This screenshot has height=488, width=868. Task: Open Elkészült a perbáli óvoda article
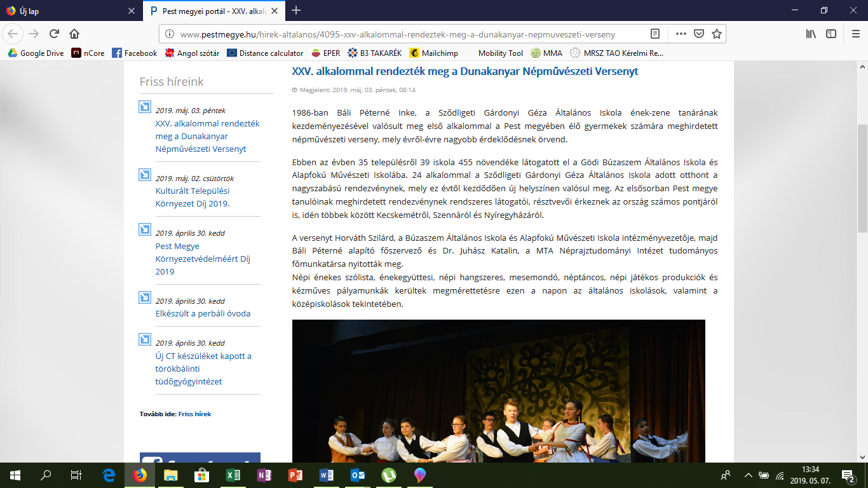tap(203, 313)
